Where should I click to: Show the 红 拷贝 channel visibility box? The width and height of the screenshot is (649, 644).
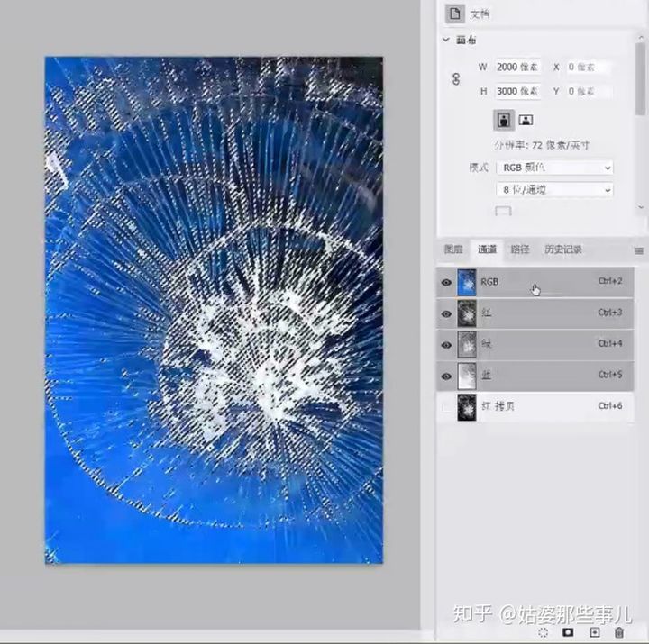446,407
